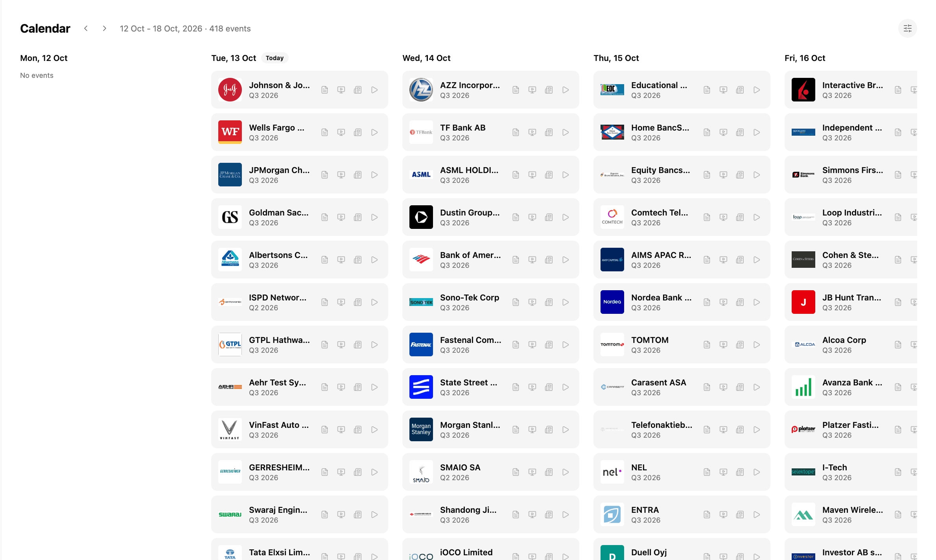This screenshot has width=936, height=560.
Task: Open JPMorgan Chase presentation slides icon
Action: pos(341,175)
